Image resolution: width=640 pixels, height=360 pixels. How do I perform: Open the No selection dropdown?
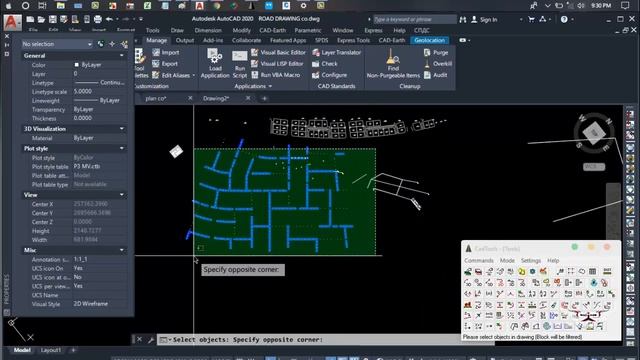(57, 44)
